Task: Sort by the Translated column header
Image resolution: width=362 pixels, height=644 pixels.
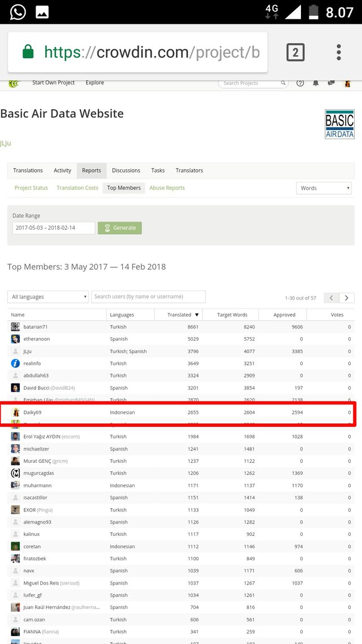Action: coord(183,315)
